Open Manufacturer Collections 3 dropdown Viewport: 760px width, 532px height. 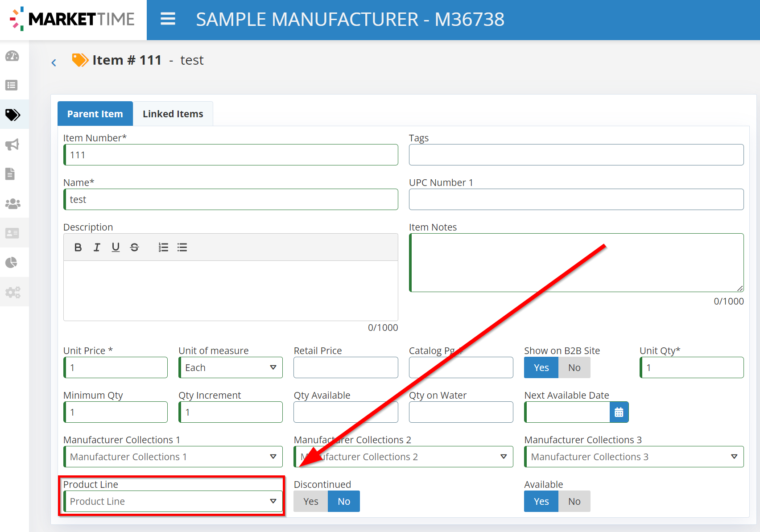point(634,457)
